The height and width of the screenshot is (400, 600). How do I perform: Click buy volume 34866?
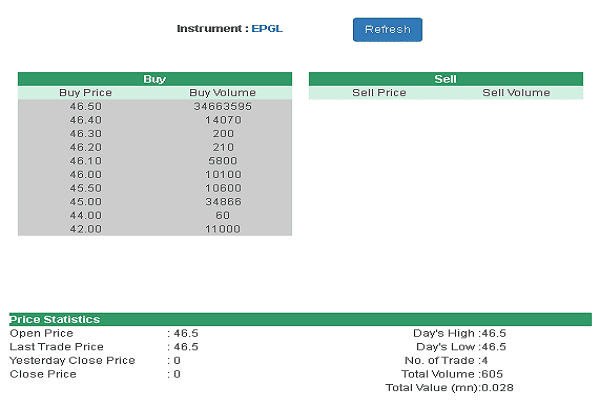click(x=222, y=201)
